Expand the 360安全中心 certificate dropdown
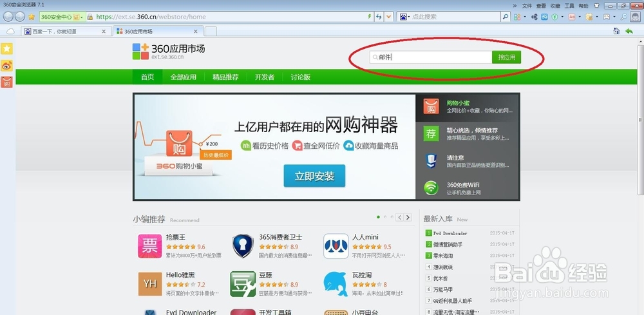 (x=82, y=17)
